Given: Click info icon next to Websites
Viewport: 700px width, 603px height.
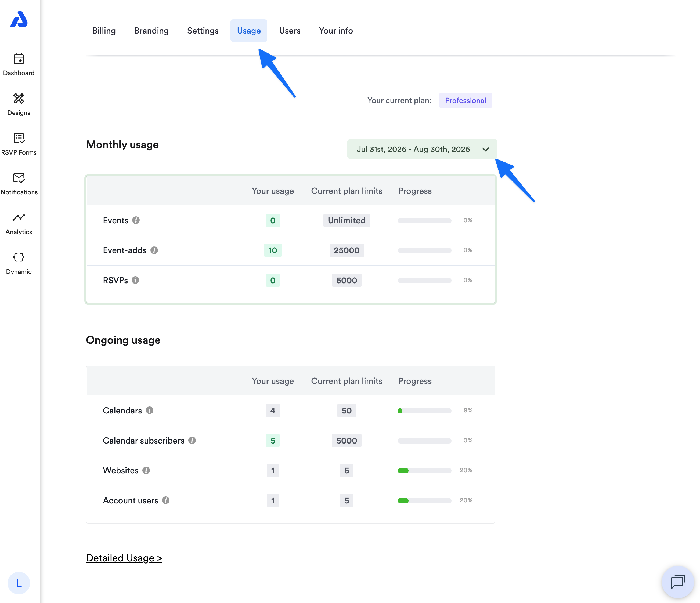Looking at the screenshot, I should point(146,470).
